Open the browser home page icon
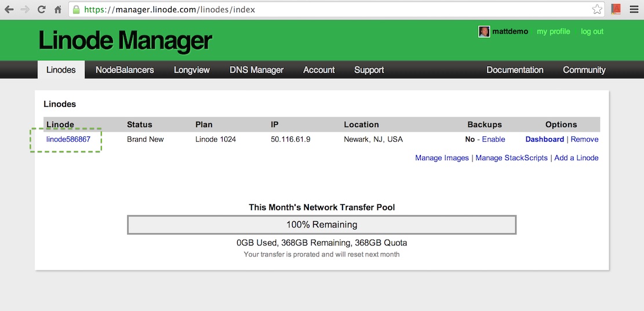Screen dimensions: 644x311 58,9
